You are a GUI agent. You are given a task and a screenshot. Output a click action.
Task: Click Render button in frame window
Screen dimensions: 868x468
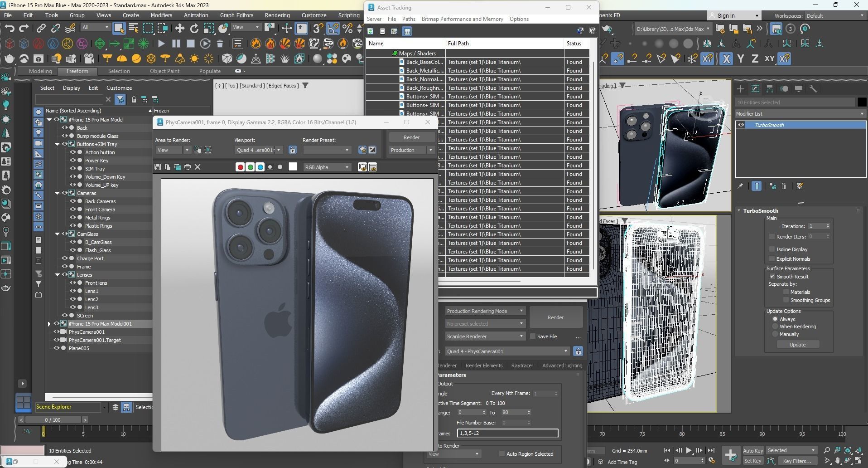[x=411, y=137]
